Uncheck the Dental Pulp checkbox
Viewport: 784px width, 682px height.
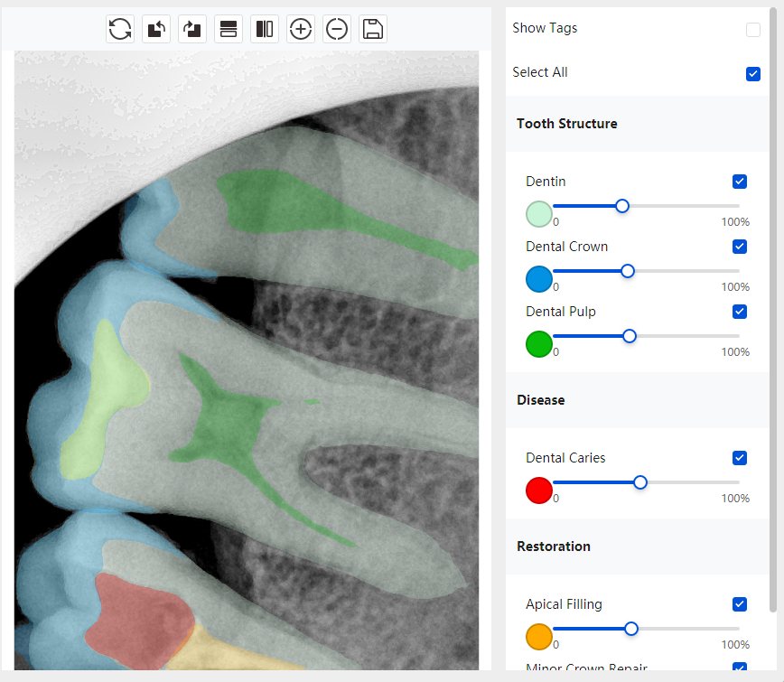pos(740,312)
